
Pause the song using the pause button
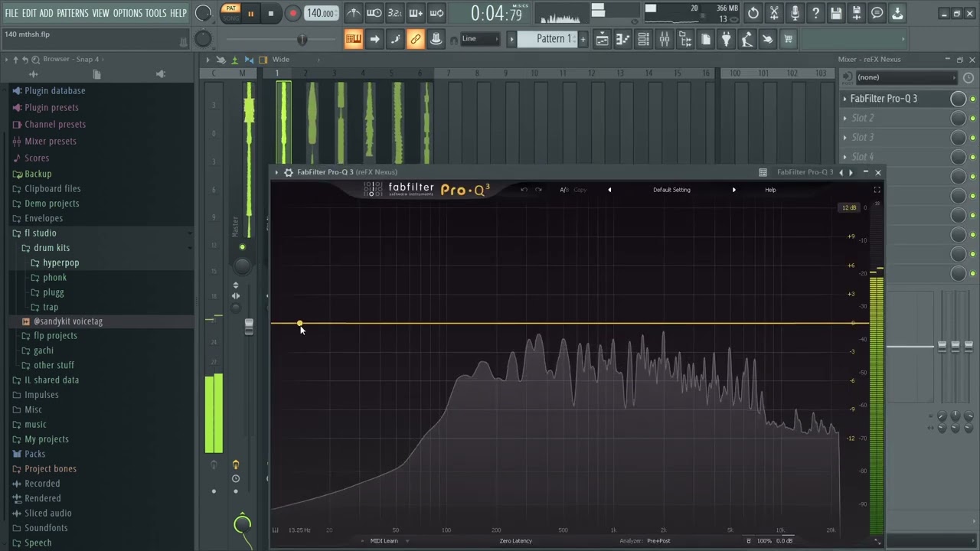pos(250,13)
